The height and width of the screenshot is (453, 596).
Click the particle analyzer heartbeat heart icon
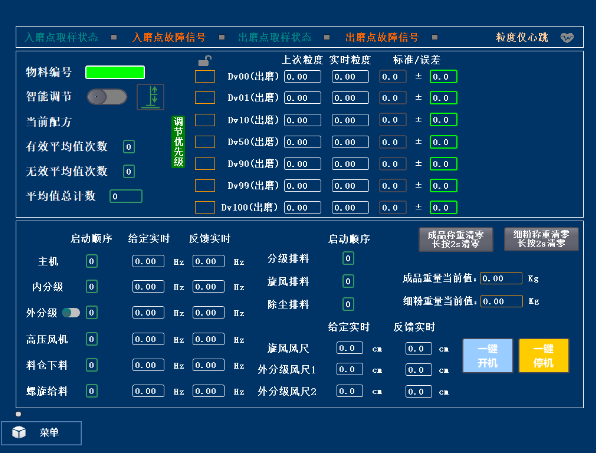click(x=567, y=38)
